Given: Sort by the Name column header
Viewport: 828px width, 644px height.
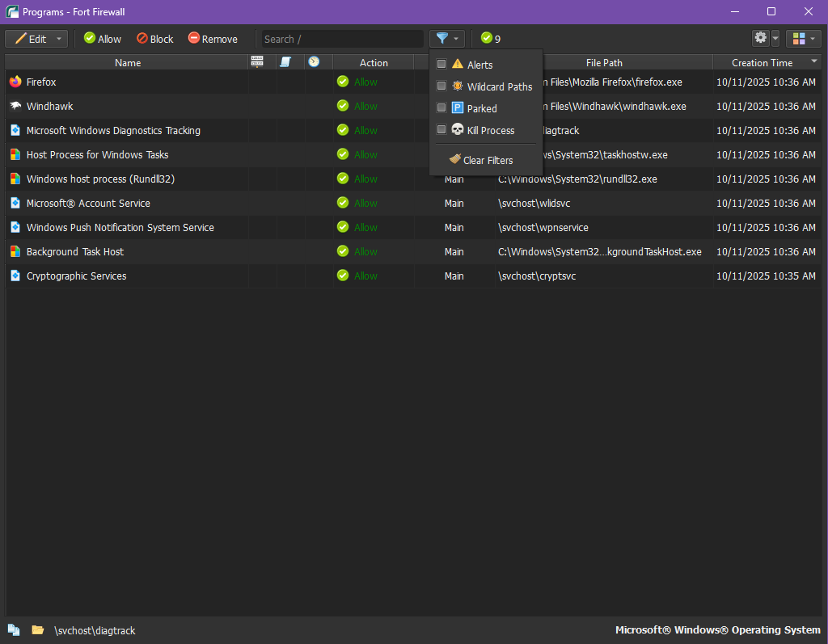Looking at the screenshot, I should pos(127,62).
